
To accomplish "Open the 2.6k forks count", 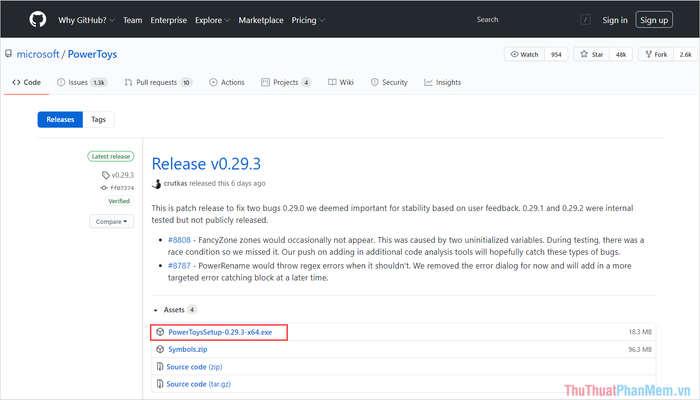I will click(686, 54).
